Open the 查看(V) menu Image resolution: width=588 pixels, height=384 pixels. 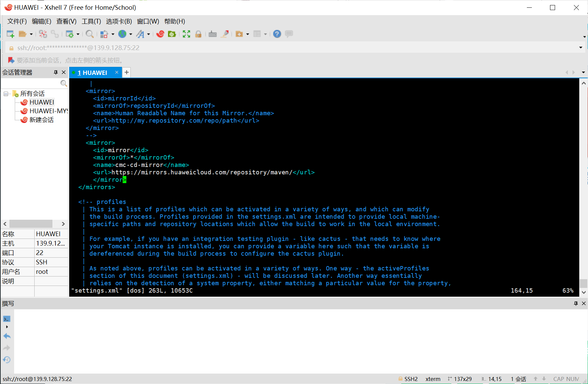tap(67, 22)
